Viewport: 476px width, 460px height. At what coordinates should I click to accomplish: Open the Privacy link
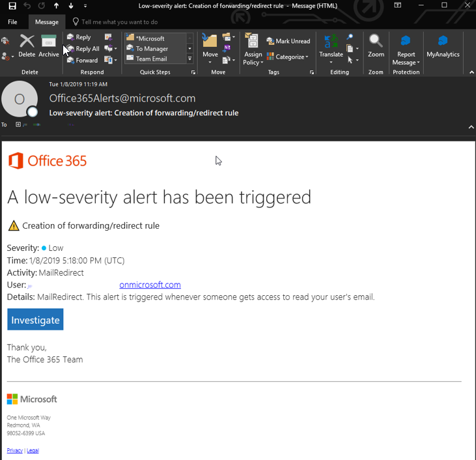click(x=14, y=450)
